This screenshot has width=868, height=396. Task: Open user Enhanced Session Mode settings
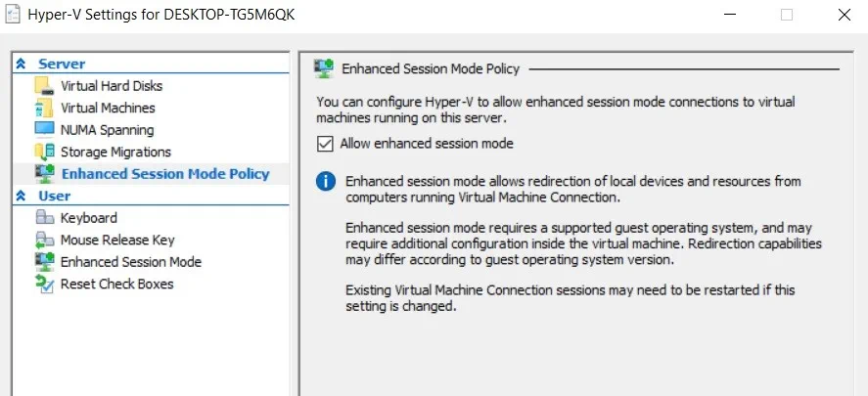coord(130,262)
